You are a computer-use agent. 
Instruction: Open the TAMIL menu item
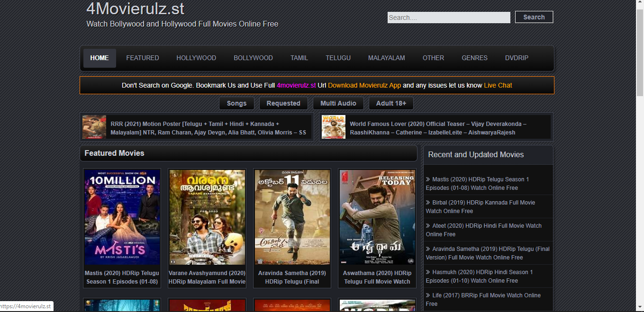(299, 58)
